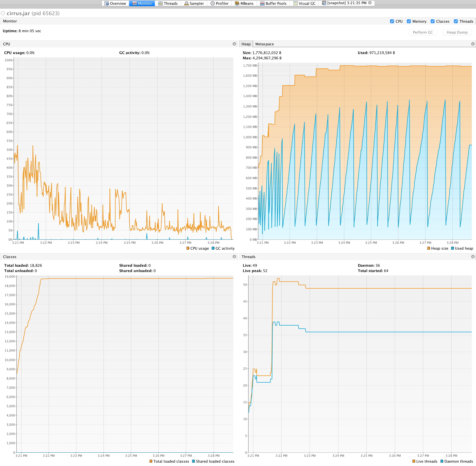
Task: Click the Shared unloaded 0 value
Action: point(155,271)
